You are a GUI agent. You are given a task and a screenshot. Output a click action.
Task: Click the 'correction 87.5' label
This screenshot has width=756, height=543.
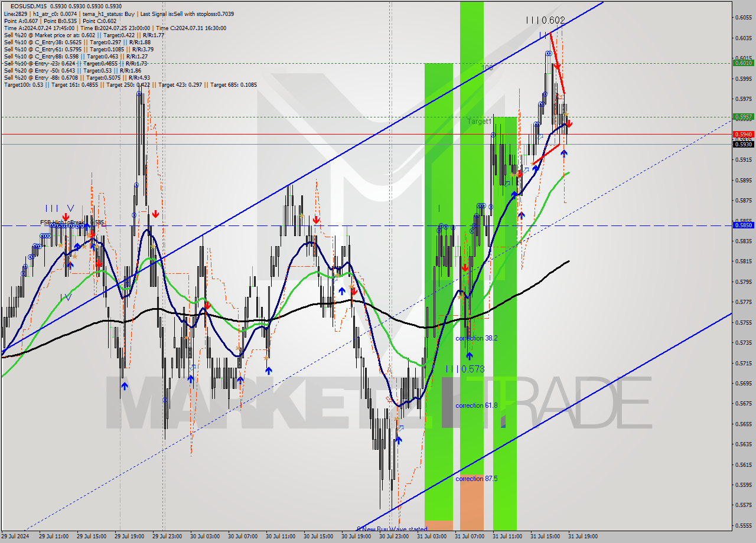coord(476,479)
